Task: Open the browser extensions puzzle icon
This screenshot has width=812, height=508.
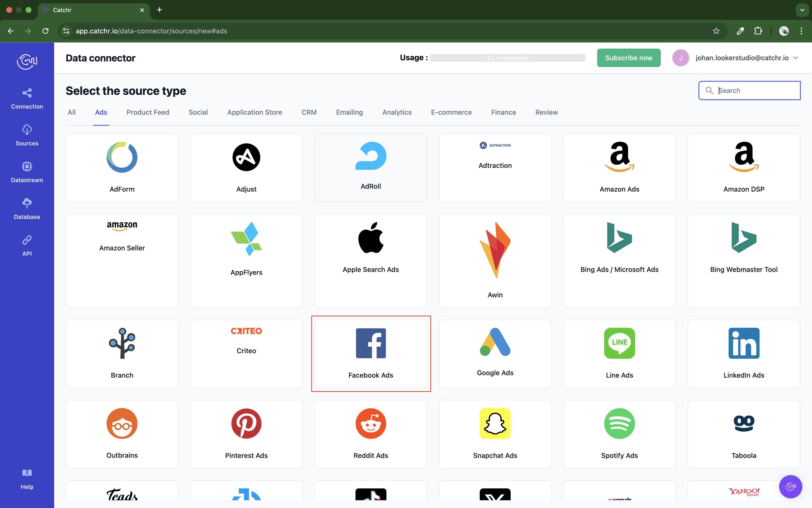Action: pyautogui.click(x=758, y=31)
